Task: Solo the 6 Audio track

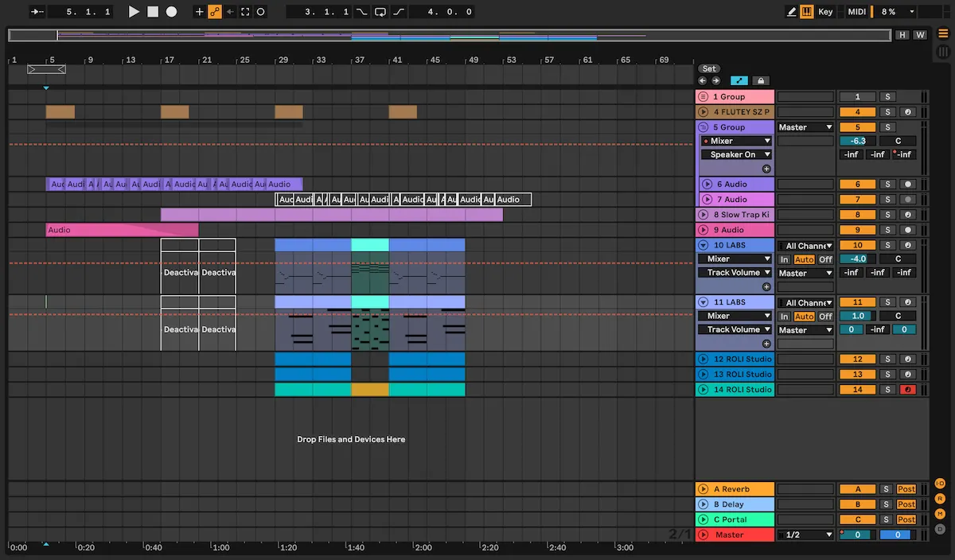Action: 887,184
